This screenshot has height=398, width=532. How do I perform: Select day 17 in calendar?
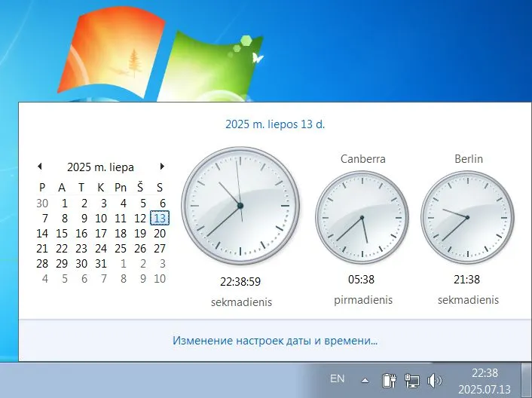point(101,234)
